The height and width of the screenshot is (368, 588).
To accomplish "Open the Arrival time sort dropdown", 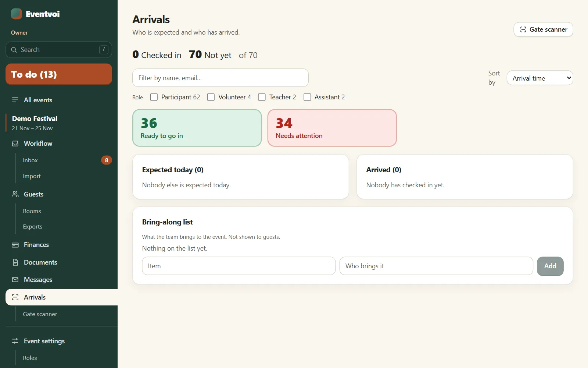I will point(540,78).
